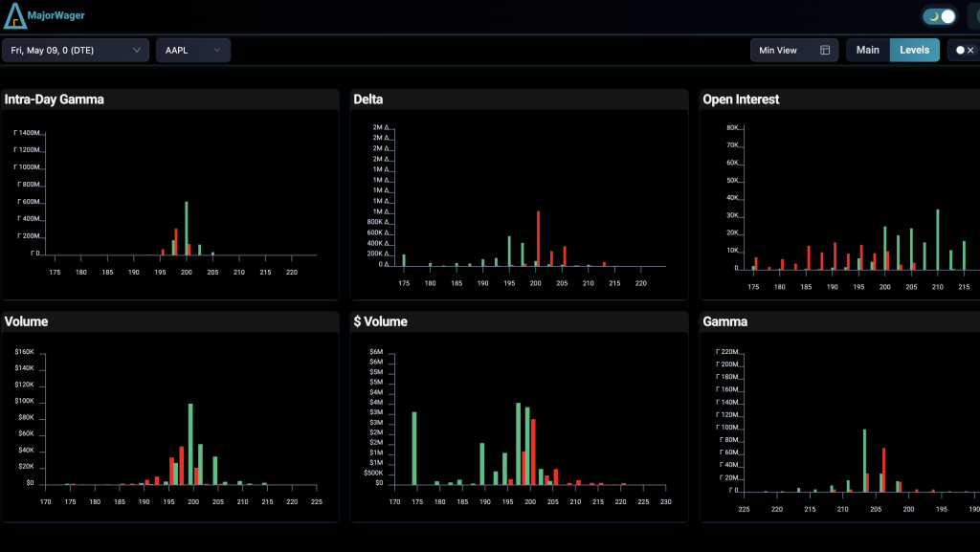Click the MajorWager brand name link
980x552 pixels.
[56, 15]
